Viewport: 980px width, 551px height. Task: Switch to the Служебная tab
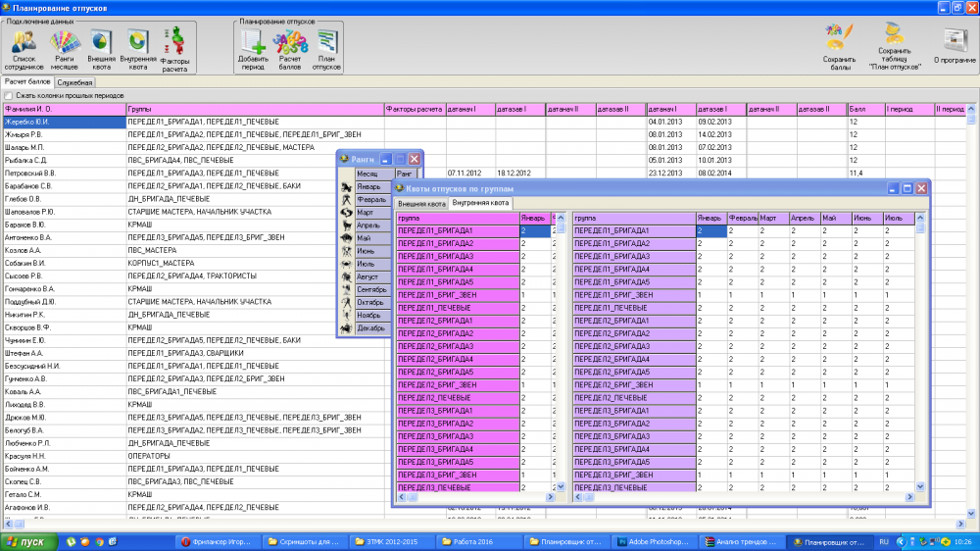pyautogui.click(x=74, y=82)
